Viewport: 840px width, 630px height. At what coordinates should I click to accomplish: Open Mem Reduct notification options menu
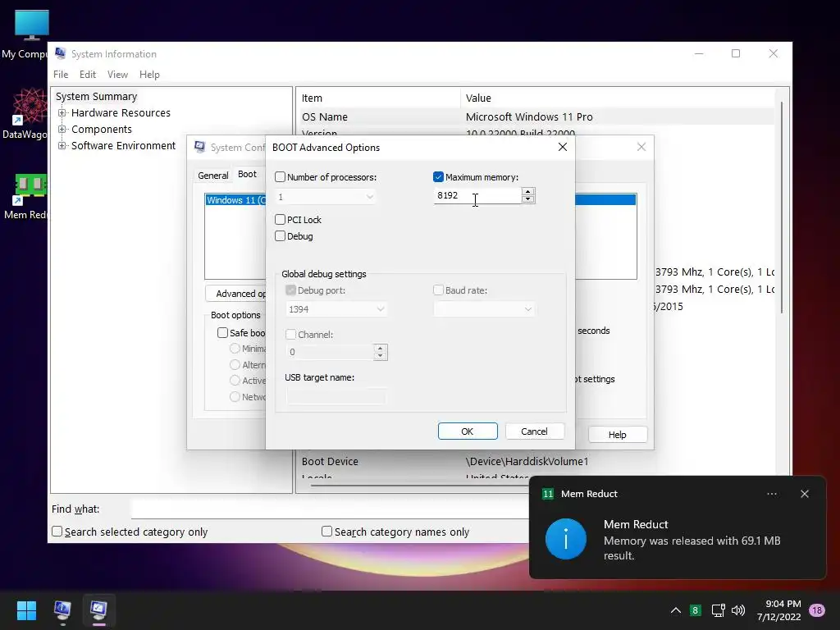[x=771, y=494]
